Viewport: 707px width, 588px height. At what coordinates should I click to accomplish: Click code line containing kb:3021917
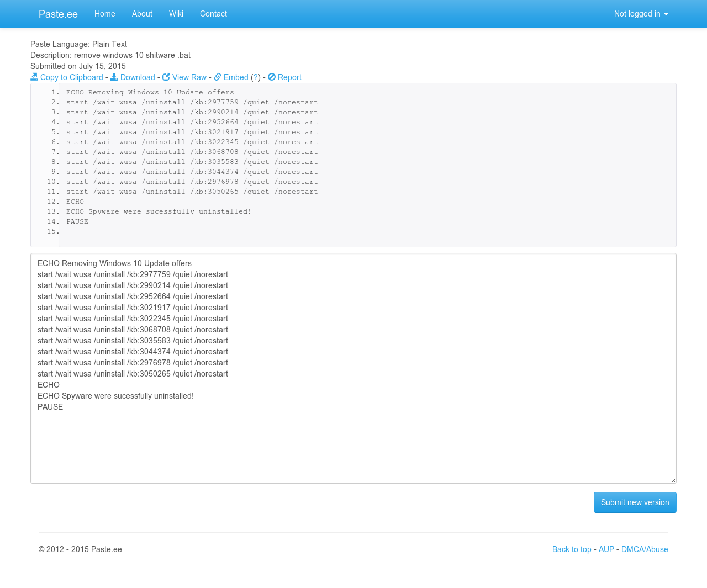point(192,132)
